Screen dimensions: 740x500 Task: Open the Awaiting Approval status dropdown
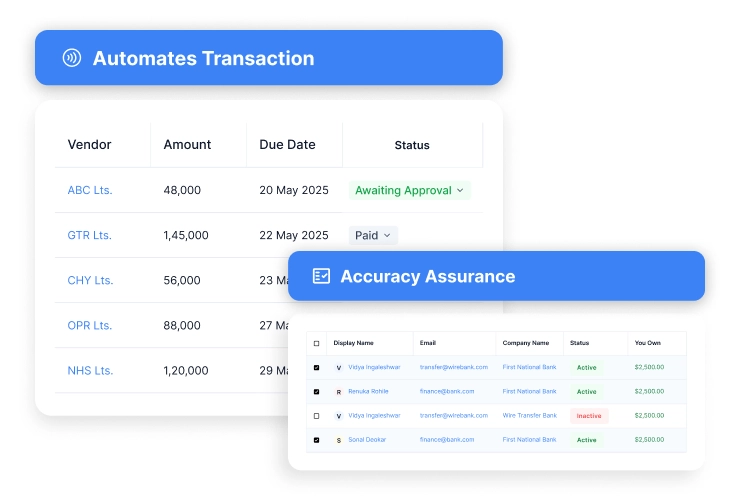tap(409, 190)
